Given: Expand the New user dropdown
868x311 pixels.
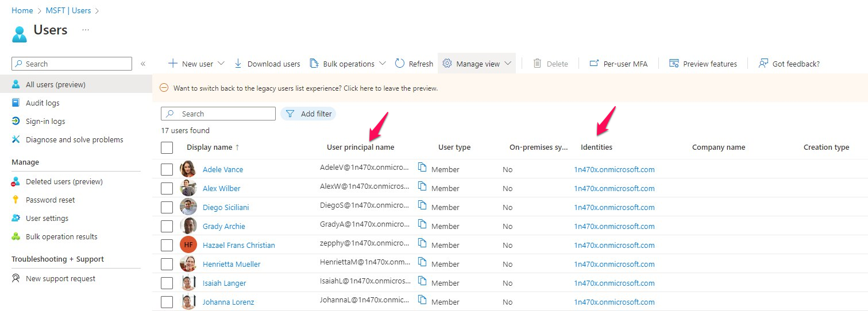Looking at the screenshot, I should coord(221,64).
